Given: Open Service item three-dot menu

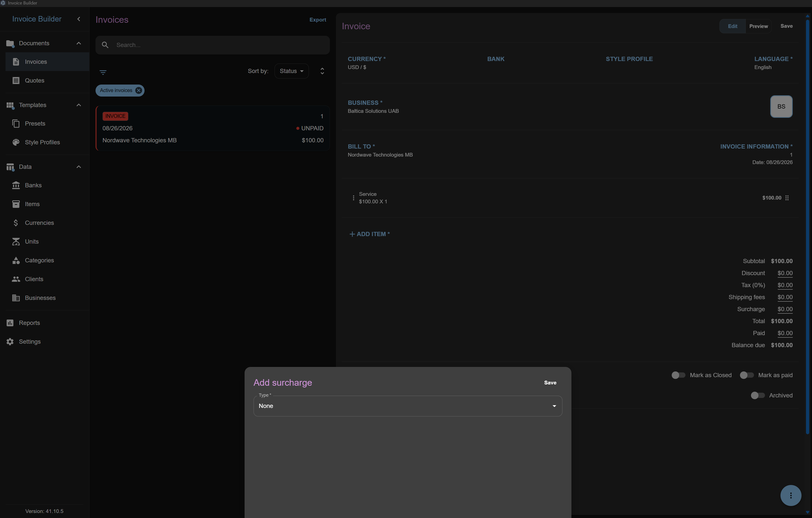Looking at the screenshot, I should tap(353, 198).
